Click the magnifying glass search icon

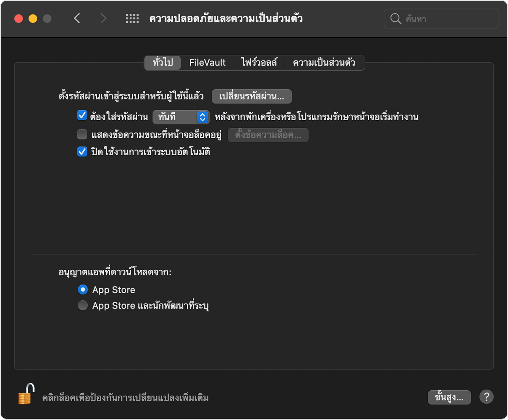pos(395,19)
